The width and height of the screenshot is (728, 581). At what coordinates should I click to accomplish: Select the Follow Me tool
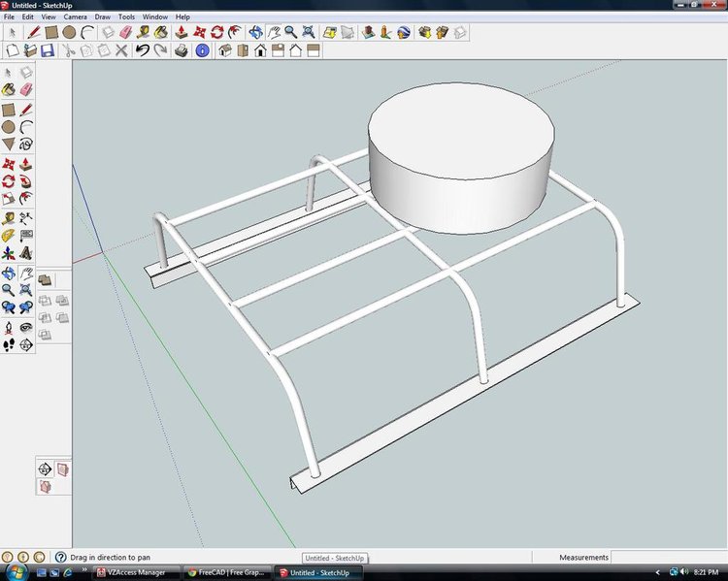[x=26, y=181]
